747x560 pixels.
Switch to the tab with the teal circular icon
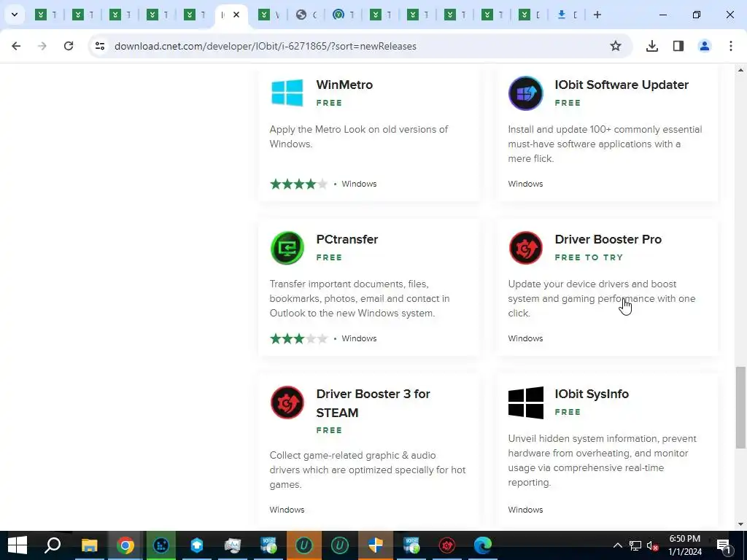point(338,15)
